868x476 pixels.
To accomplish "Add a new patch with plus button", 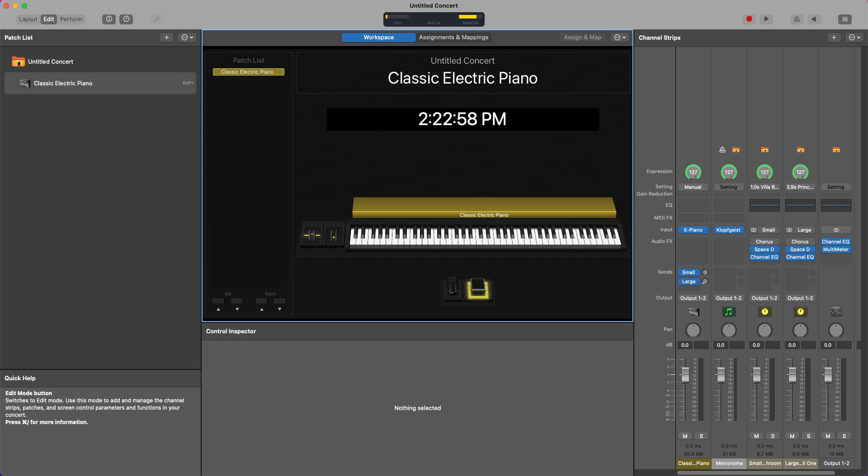I will 166,37.
